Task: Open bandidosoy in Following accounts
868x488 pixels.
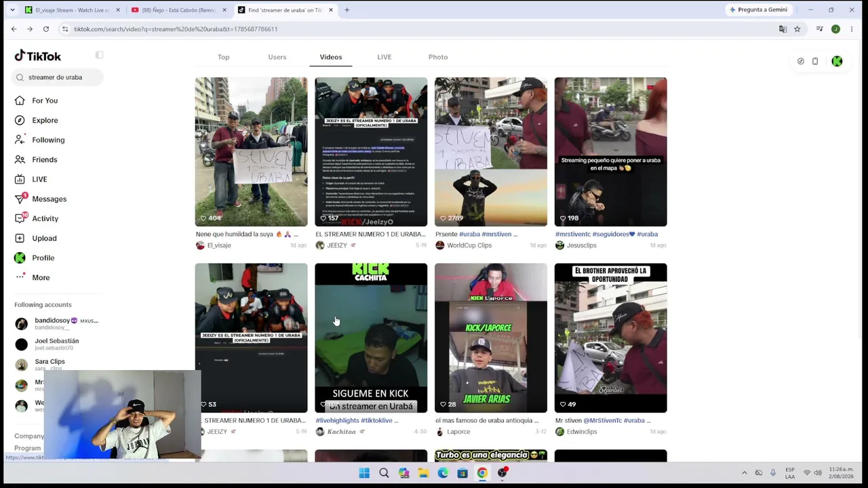Action: pos(57,323)
